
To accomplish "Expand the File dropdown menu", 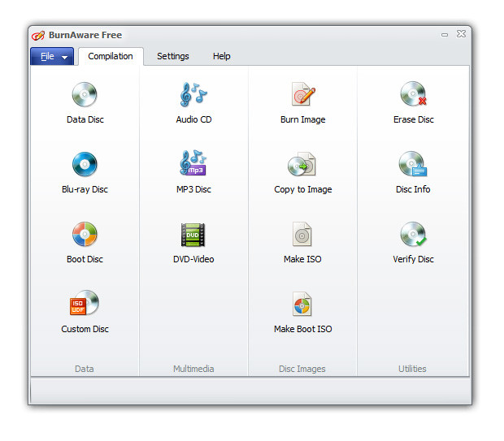I will (52, 57).
